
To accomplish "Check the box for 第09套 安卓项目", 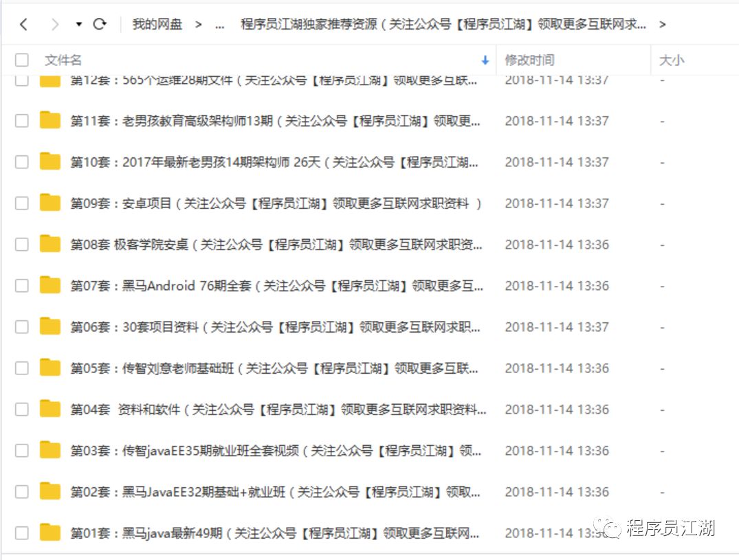I will click(x=22, y=203).
